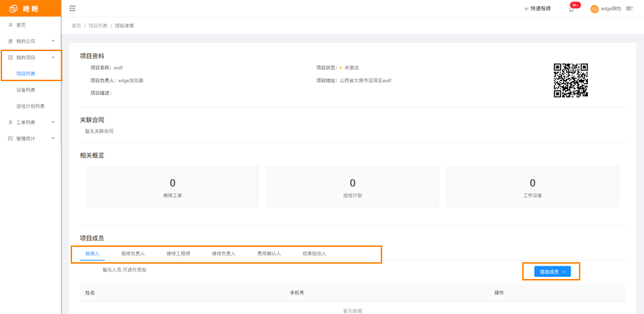The image size is (644, 314).
Task: Click the orange user avatar icon
Action: (x=594, y=8)
